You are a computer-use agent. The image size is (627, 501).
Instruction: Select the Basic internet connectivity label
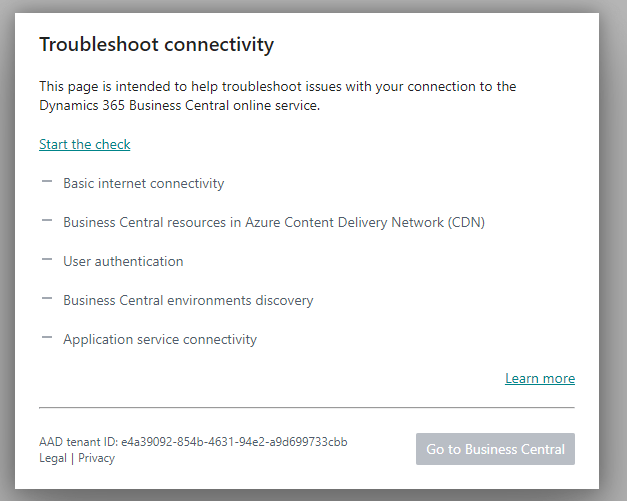143,183
